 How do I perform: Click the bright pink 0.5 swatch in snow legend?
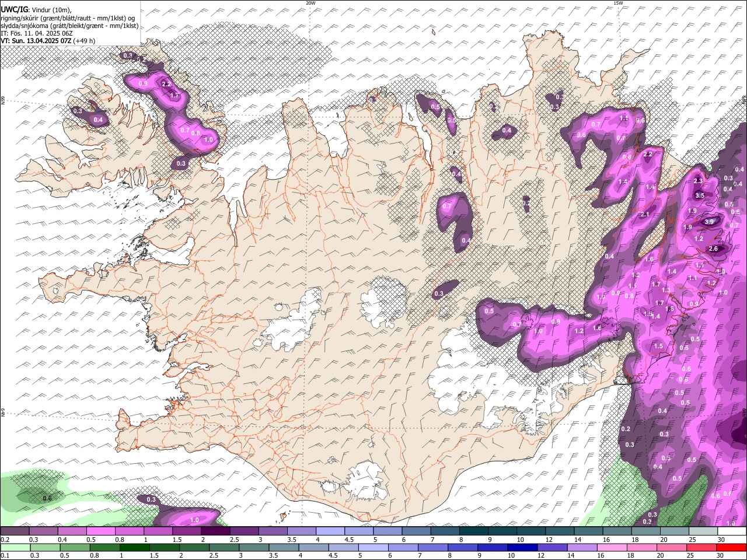[x=100, y=531]
